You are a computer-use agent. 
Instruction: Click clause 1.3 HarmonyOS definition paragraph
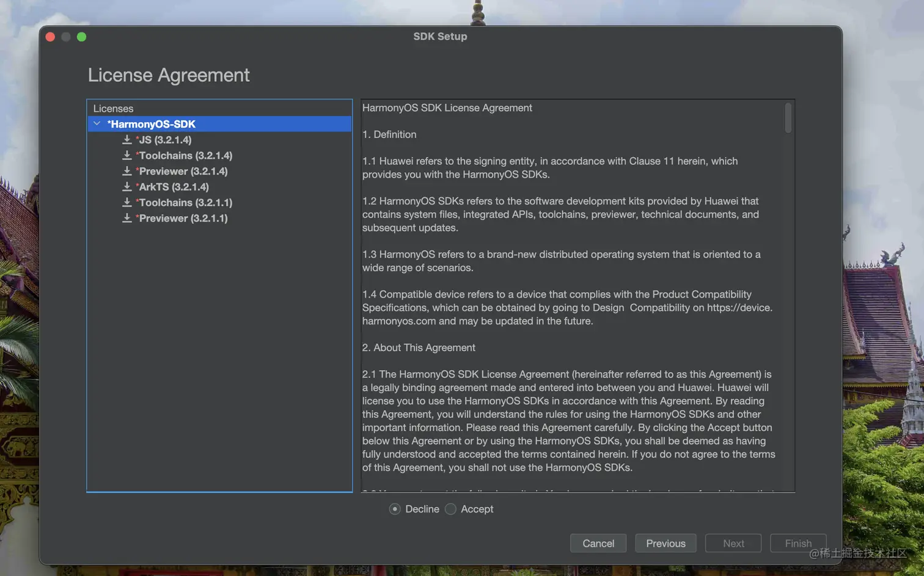tap(562, 261)
